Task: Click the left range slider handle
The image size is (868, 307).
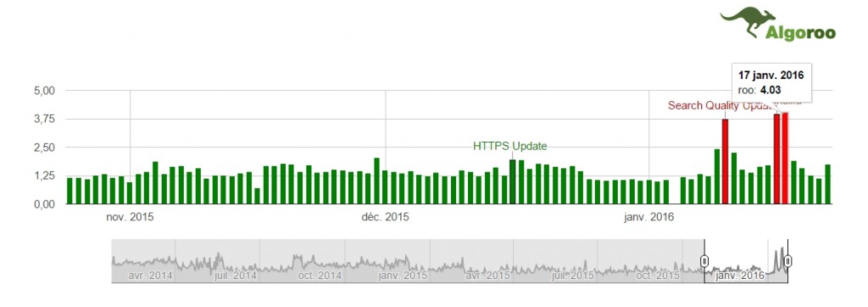Action: click(x=704, y=261)
